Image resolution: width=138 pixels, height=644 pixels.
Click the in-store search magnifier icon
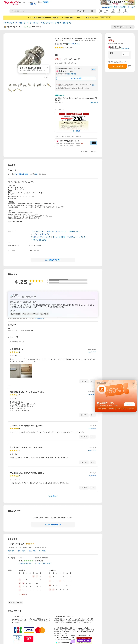[x=130, y=27]
